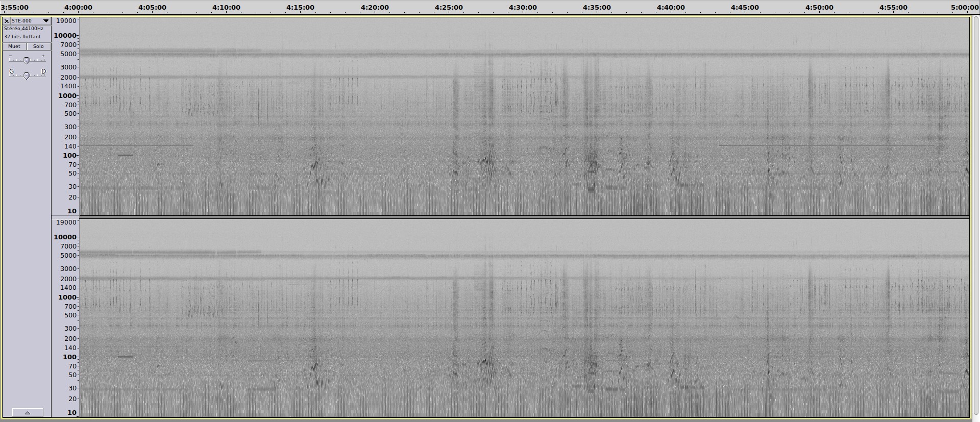Click the 4:55:00 mark on the timeline
The height and width of the screenshot is (422, 980).
point(893,8)
